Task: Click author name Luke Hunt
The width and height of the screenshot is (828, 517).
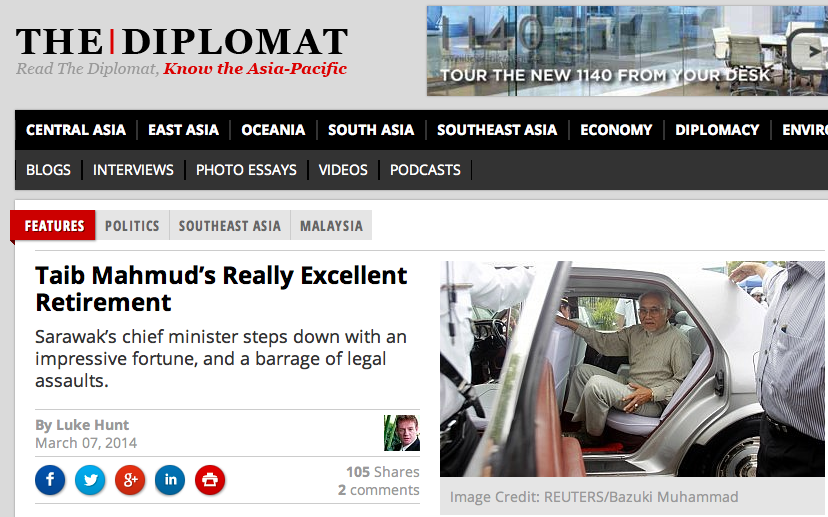Action: [92, 425]
